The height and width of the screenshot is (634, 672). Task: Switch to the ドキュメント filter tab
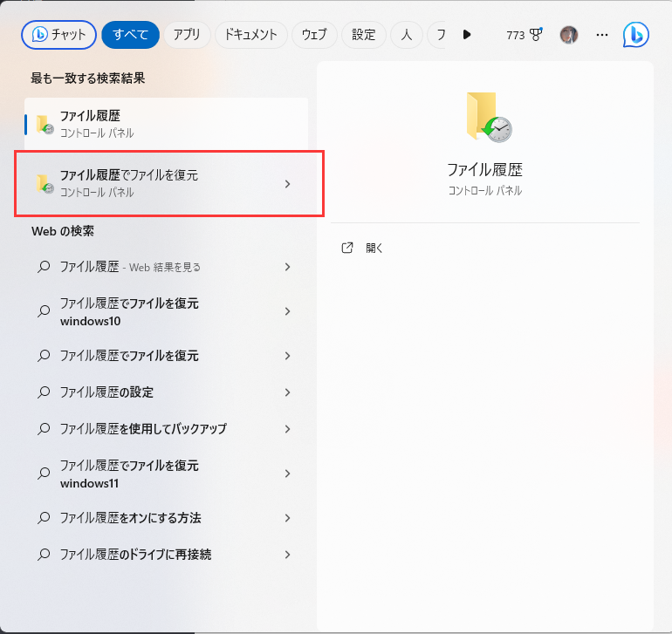tap(251, 35)
